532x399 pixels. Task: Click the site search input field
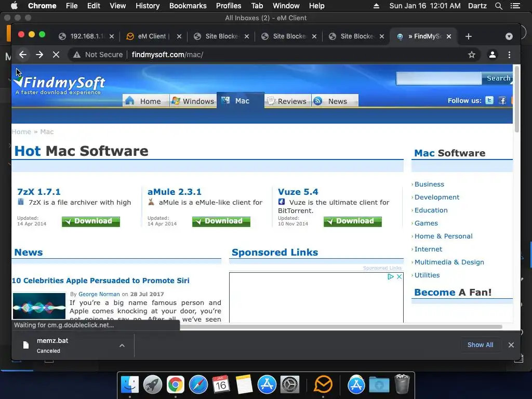pyautogui.click(x=438, y=78)
